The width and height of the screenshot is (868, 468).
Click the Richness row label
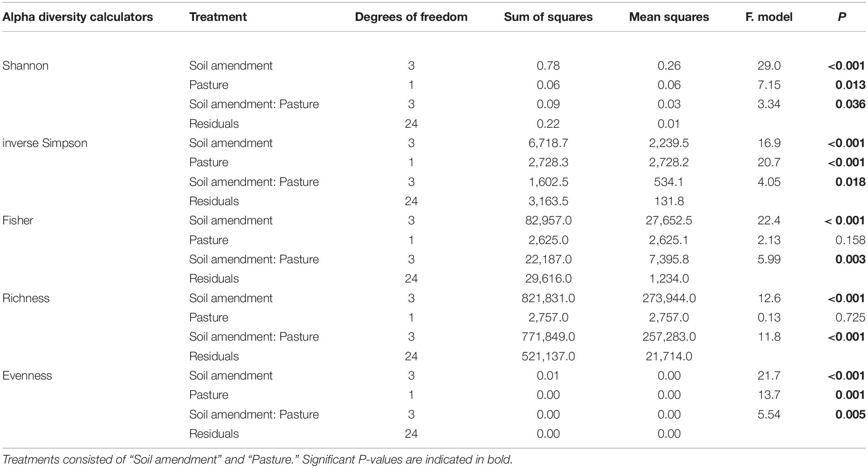tap(26, 298)
